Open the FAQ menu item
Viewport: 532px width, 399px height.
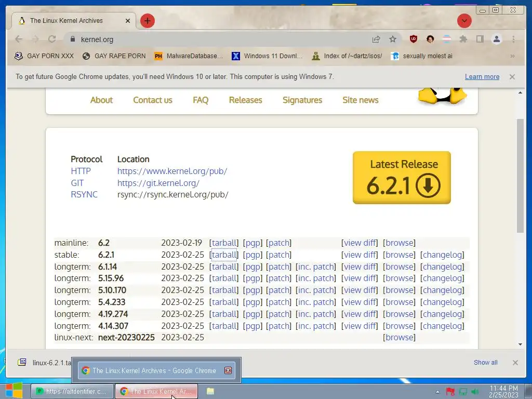point(201,100)
